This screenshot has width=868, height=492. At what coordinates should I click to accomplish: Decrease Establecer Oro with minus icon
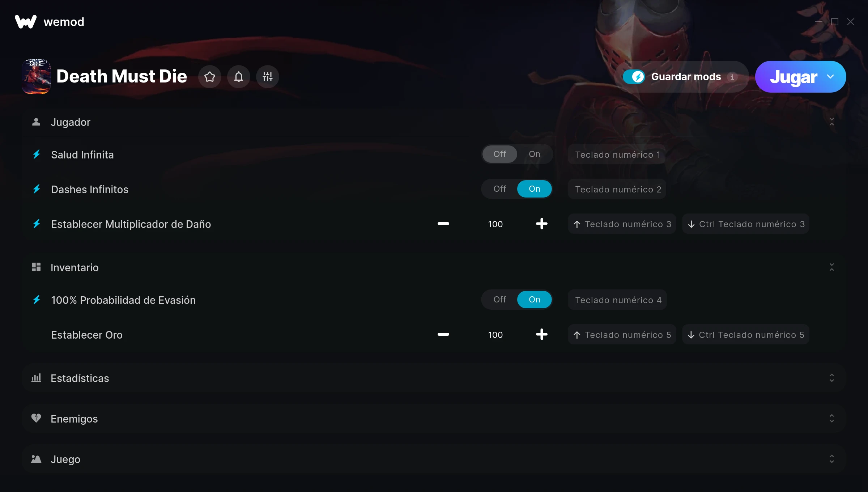click(443, 335)
